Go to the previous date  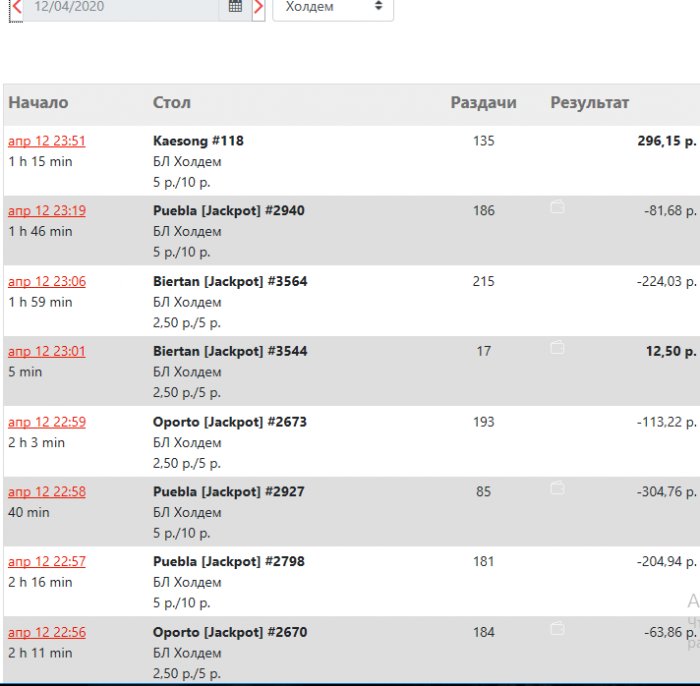(x=16, y=6)
